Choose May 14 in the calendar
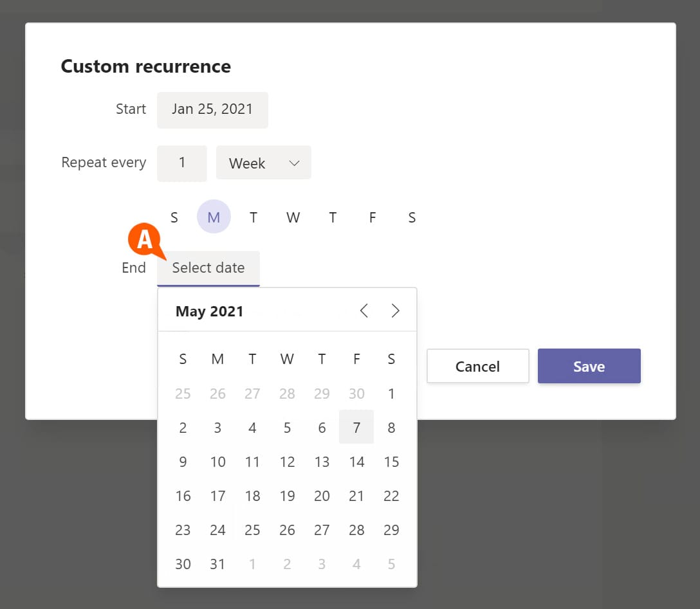The width and height of the screenshot is (700, 609). pyautogui.click(x=356, y=462)
